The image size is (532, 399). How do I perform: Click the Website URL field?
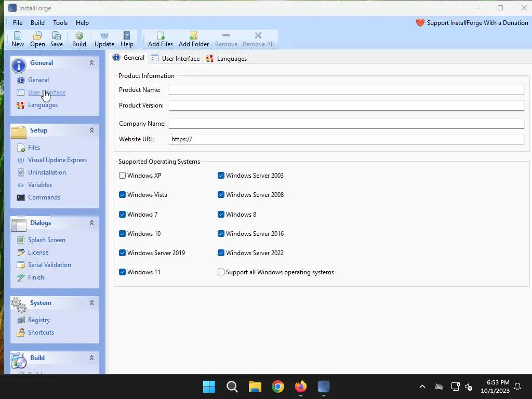(x=347, y=139)
